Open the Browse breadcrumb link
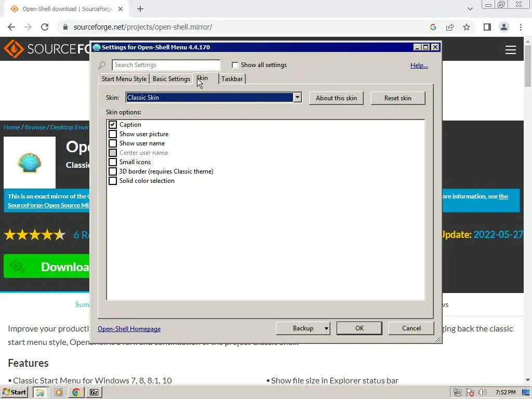Viewport: 532px width, 399px height. (x=35, y=127)
